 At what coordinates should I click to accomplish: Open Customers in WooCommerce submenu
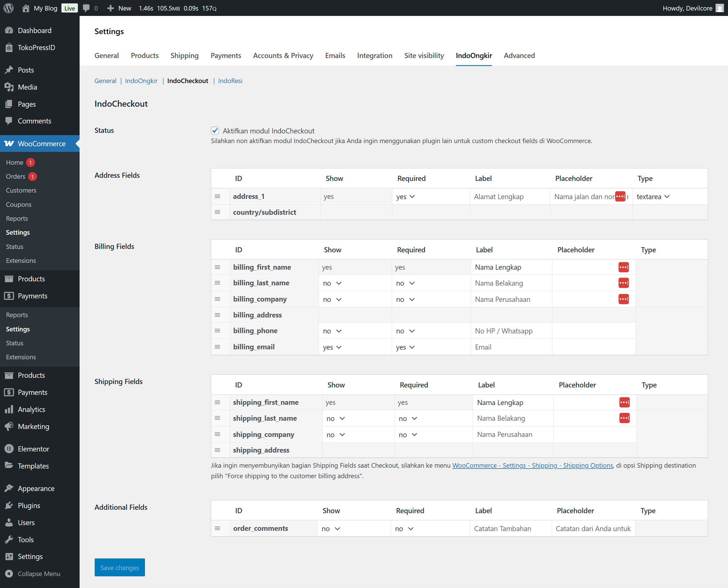click(21, 190)
